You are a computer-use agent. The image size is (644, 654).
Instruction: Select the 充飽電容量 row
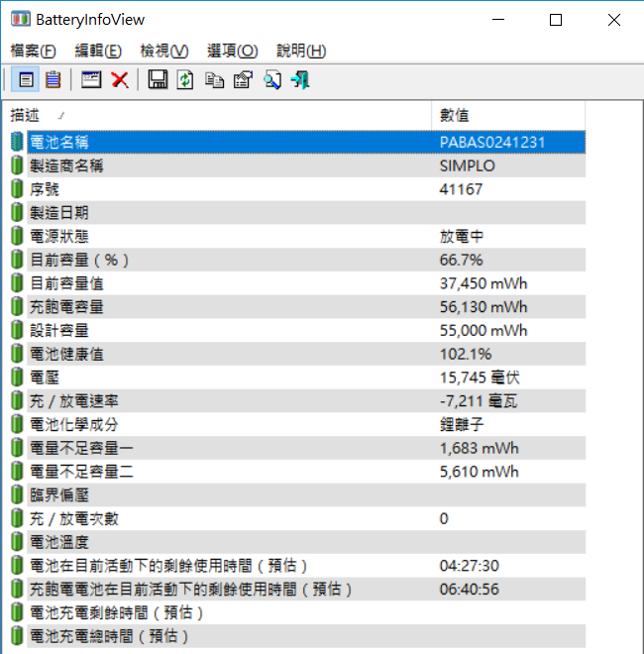click(x=298, y=307)
